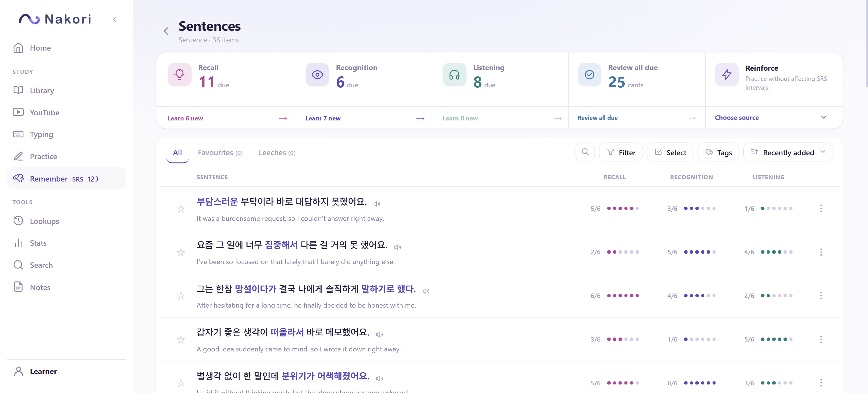This screenshot has height=393, width=868.
Task: Open the Tags menu
Action: click(x=718, y=152)
